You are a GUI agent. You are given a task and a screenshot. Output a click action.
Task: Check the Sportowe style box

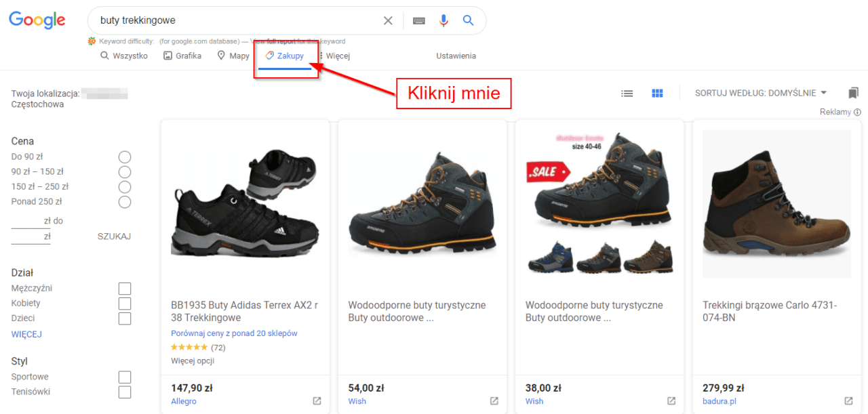[125, 377]
